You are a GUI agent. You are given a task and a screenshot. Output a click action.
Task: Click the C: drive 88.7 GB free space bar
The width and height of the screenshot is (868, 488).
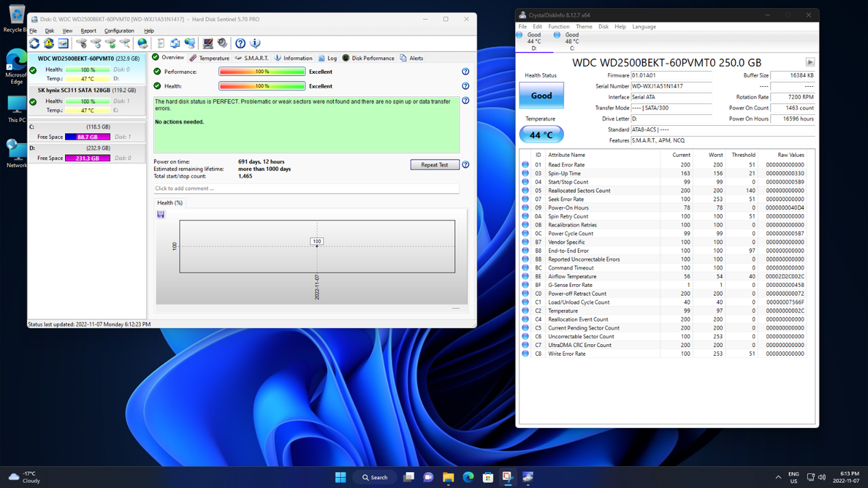coord(88,137)
